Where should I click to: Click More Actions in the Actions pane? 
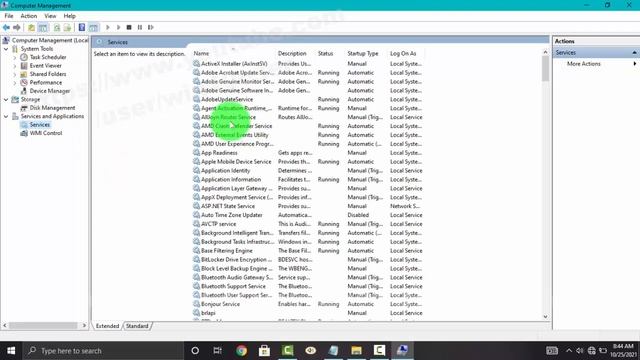[584, 64]
